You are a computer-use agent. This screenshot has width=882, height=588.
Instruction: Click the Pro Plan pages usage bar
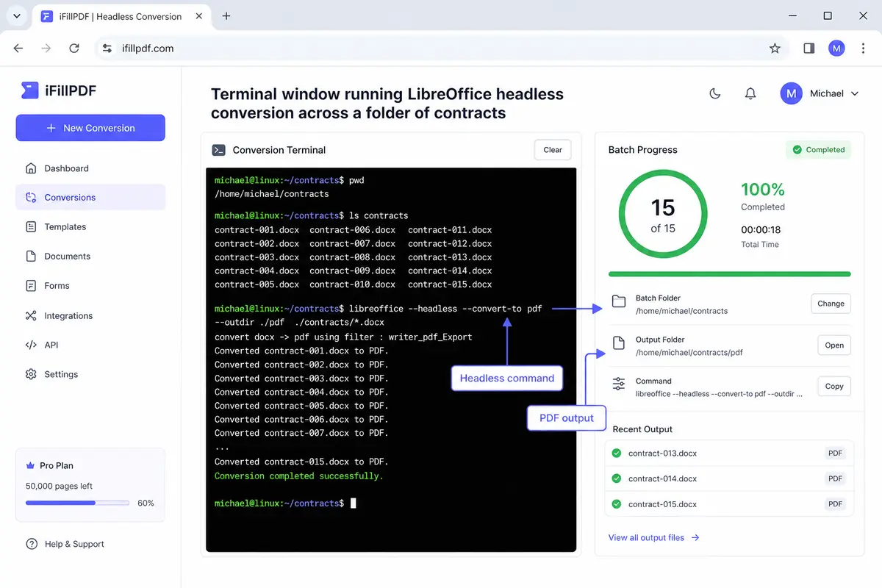click(77, 503)
